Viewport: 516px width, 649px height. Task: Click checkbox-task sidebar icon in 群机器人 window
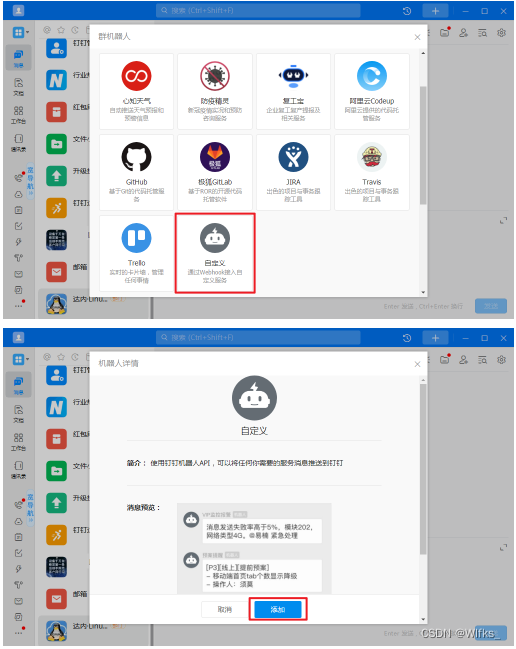(19, 226)
